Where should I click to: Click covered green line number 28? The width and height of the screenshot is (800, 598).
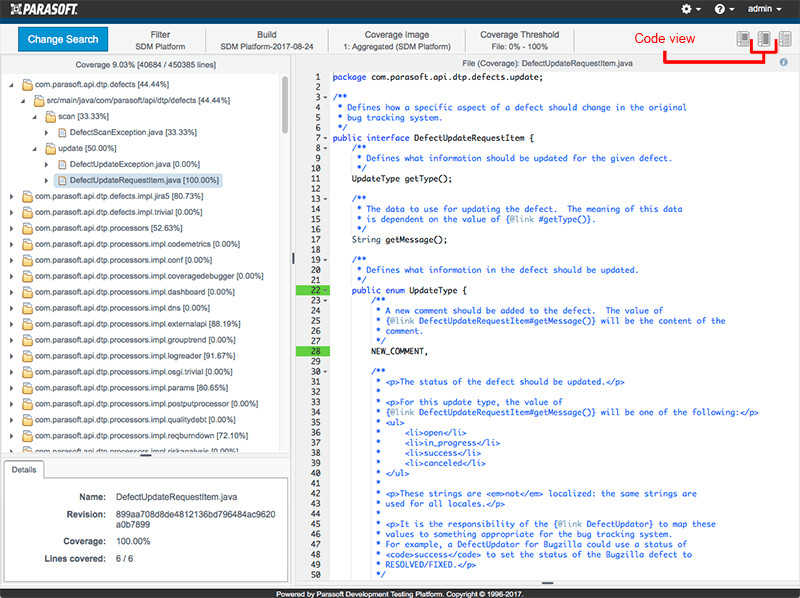pos(313,351)
